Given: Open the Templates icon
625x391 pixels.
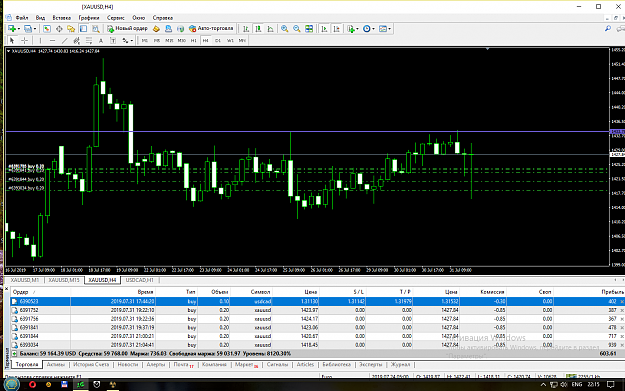Looking at the screenshot, I should [383, 29].
